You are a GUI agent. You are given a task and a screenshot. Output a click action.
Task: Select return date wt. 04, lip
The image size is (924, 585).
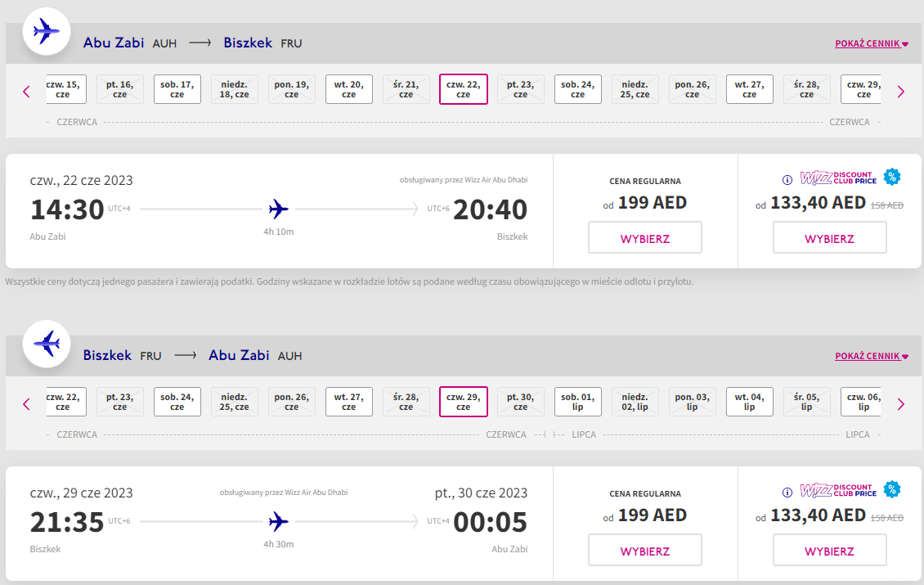750,402
